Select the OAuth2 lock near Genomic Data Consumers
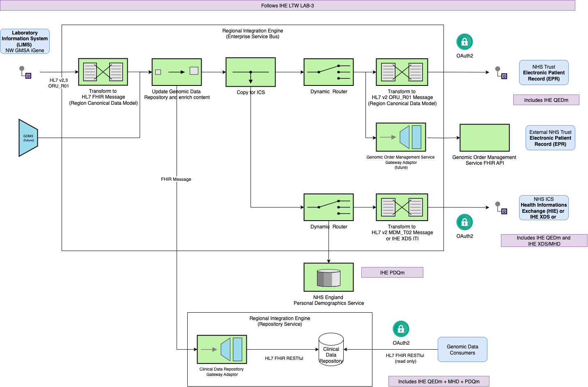 (x=401, y=329)
